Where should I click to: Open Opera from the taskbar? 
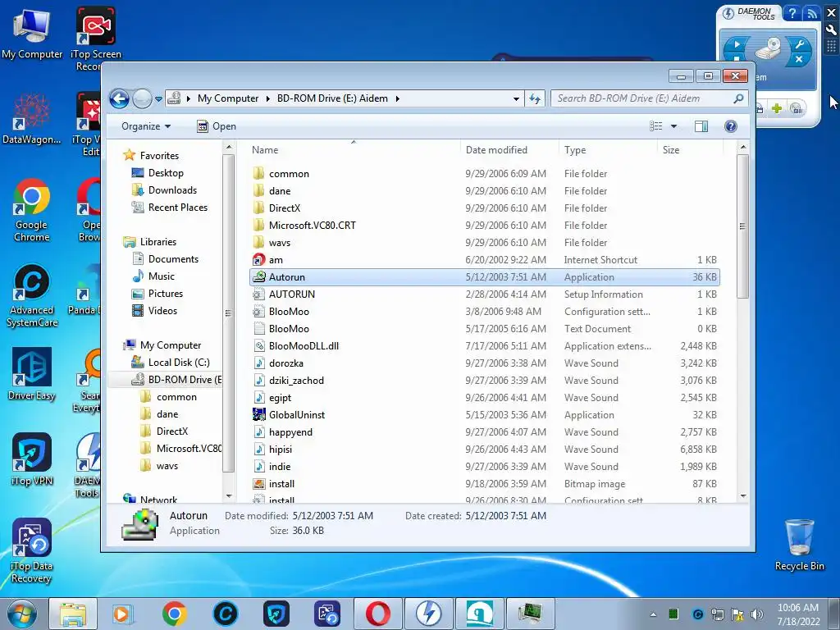pyautogui.click(x=378, y=614)
